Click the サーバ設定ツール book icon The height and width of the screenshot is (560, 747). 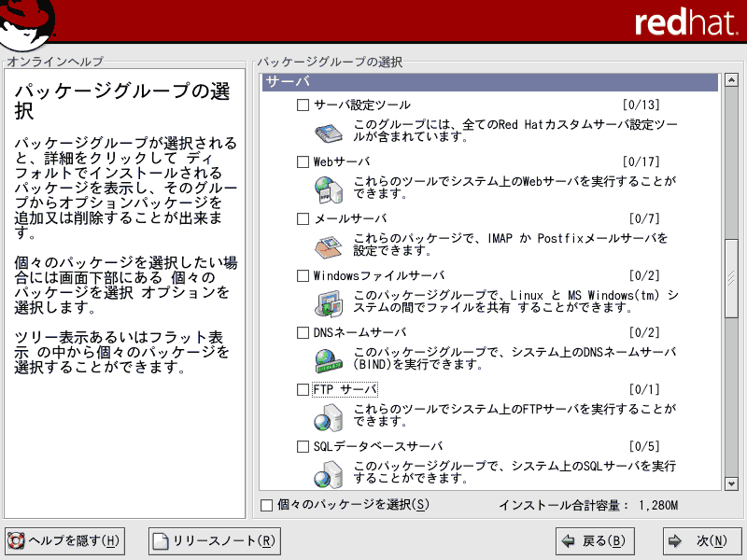[329, 133]
